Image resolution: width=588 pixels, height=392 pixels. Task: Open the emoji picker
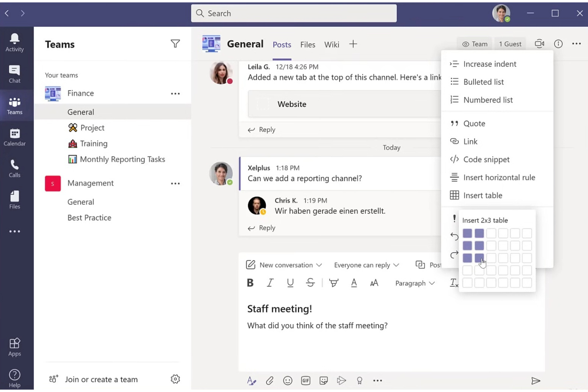288,380
